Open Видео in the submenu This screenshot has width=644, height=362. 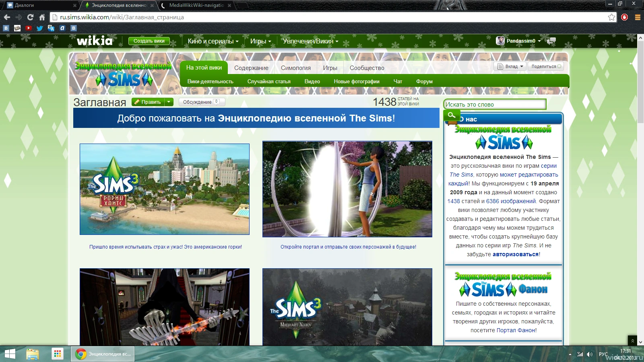(312, 81)
